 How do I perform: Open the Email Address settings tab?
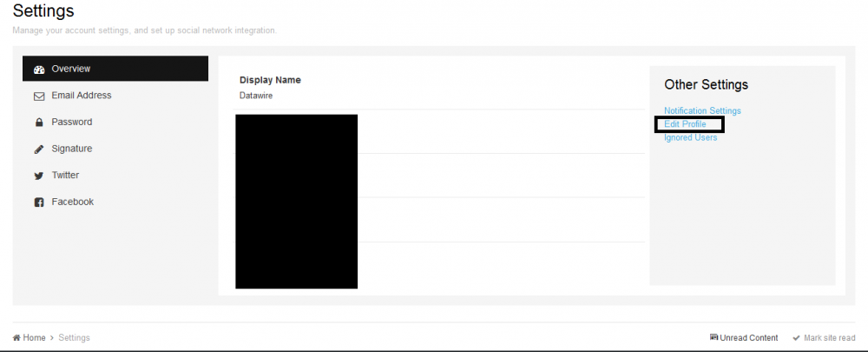coord(115,96)
